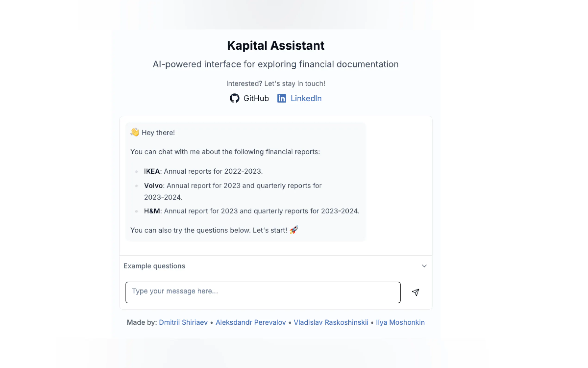The width and height of the screenshot is (588, 368).
Task: Click the waving hand emoji
Action: 135,132
